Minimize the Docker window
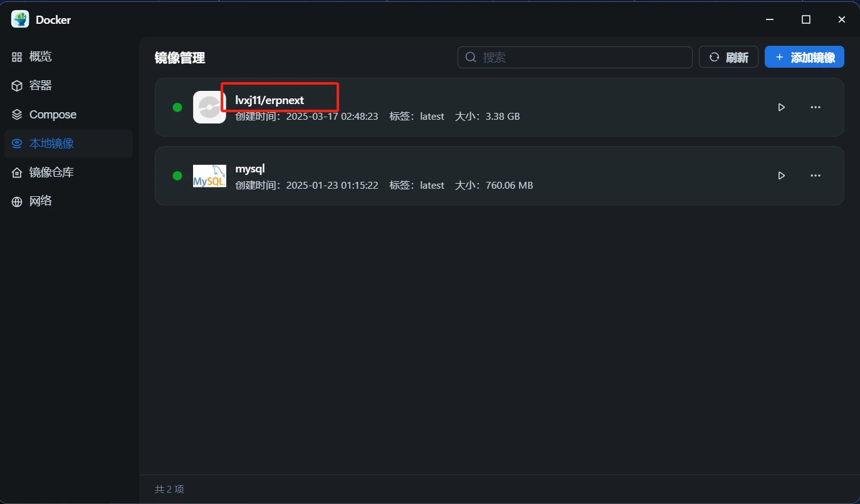Image resolution: width=860 pixels, height=504 pixels. pos(770,19)
